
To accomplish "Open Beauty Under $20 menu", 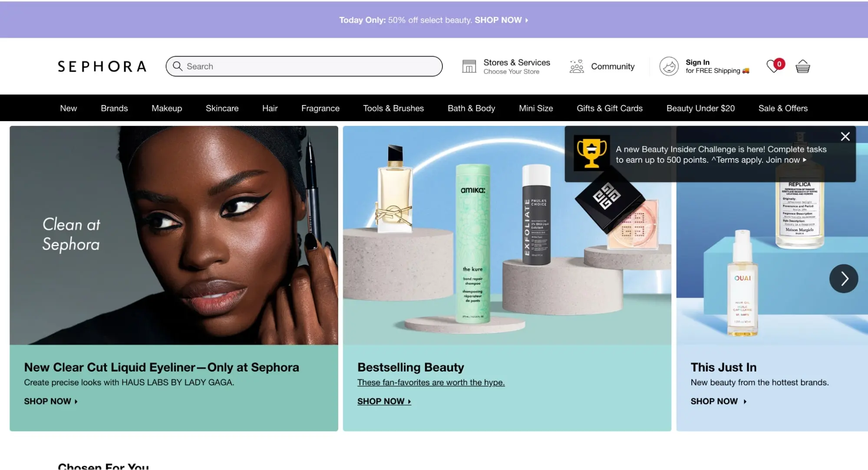I will pyautogui.click(x=700, y=108).
